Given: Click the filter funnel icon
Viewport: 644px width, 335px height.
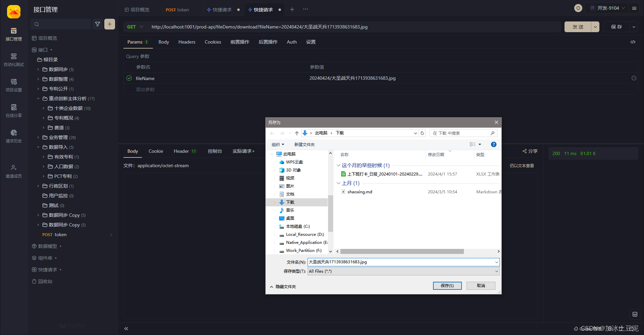Looking at the screenshot, I should click(98, 24).
